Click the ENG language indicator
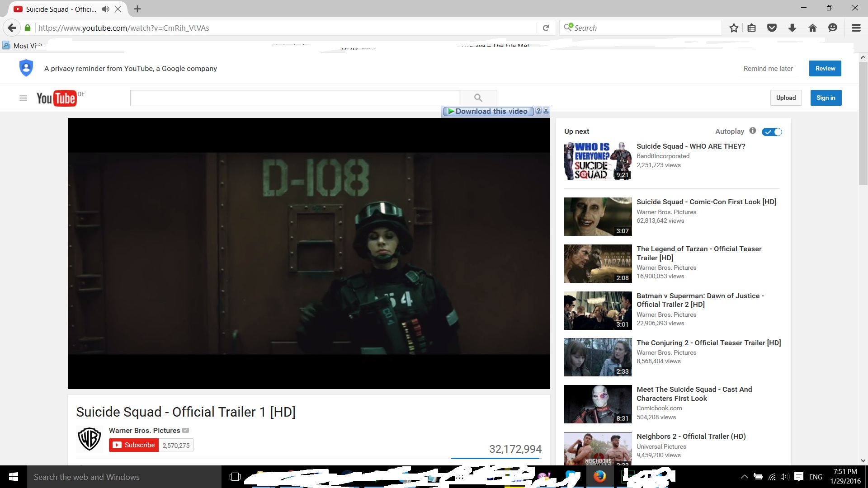Screen dimensions: 868x488 816,477
